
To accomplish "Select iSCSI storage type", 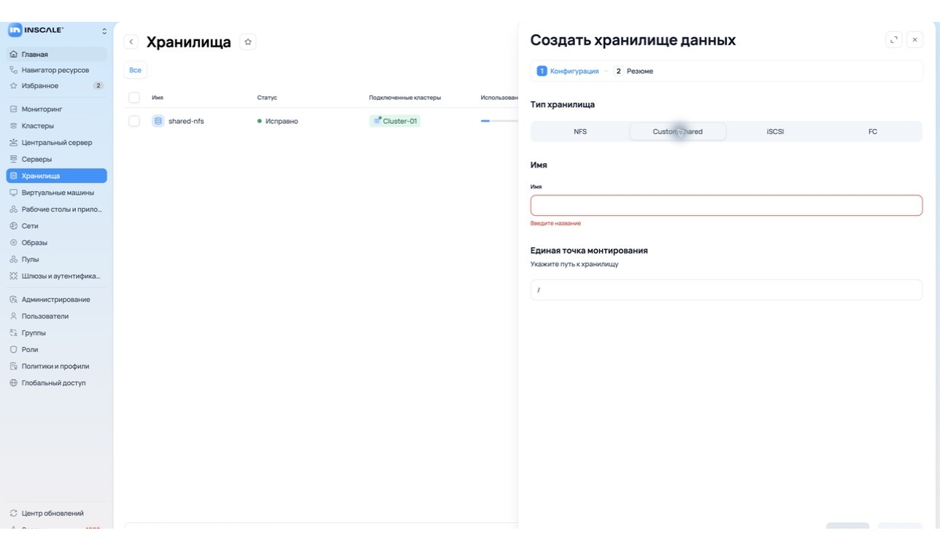I will pyautogui.click(x=775, y=132).
